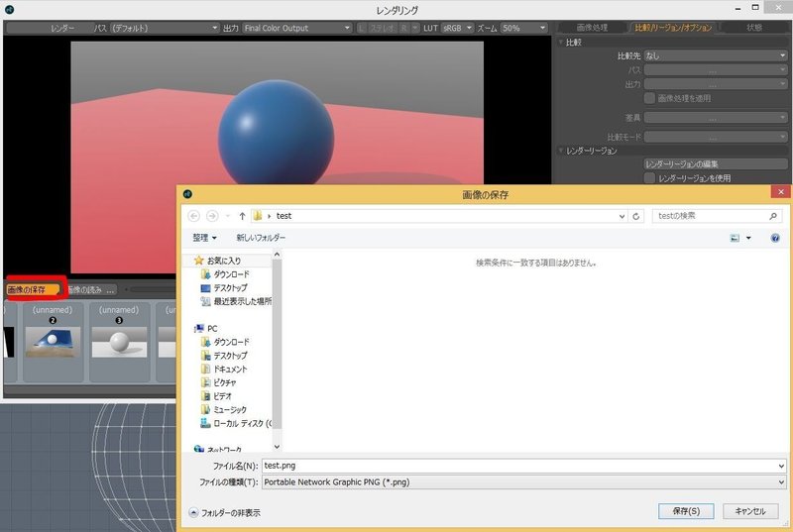This screenshot has width=793, height=532.
Task: Collapse the 比較 section
Action: coord(561,43)
